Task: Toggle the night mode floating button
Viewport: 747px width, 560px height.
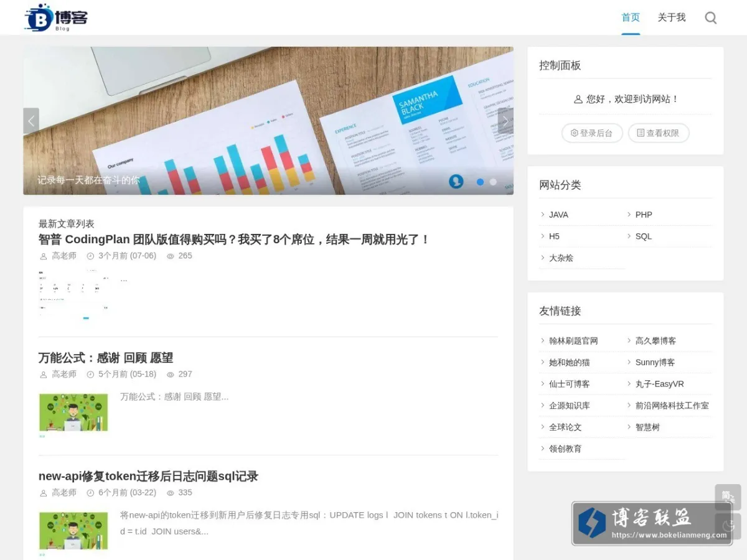Action: pos(728,526)
